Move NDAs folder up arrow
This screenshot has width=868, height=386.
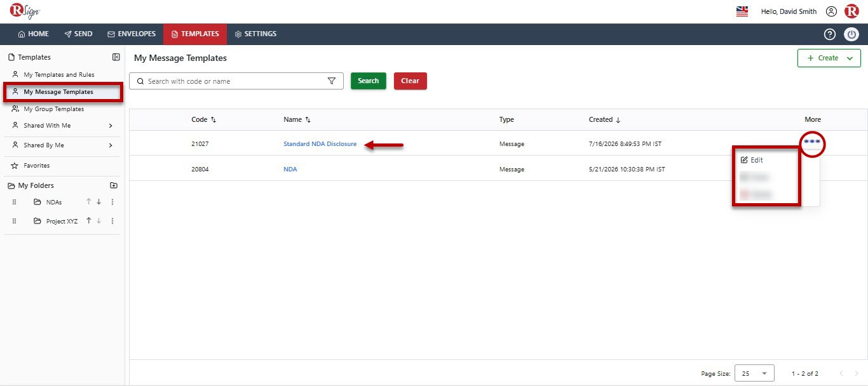89,202
